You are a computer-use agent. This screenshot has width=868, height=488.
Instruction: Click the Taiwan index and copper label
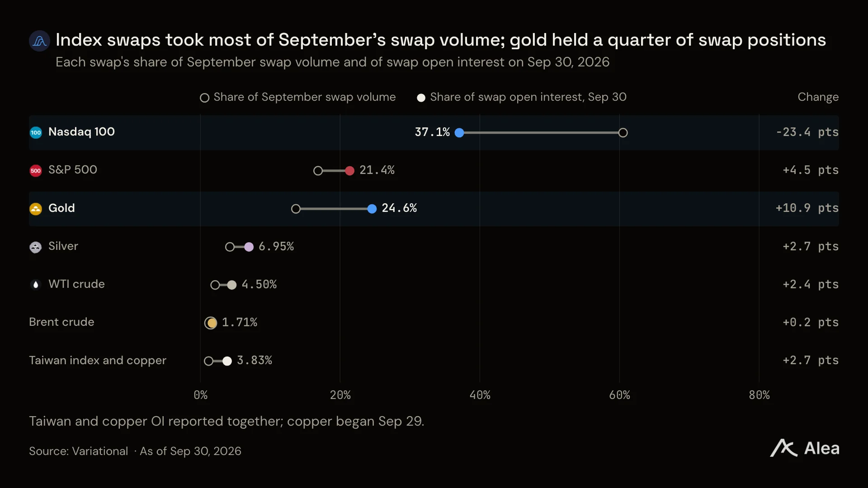coord(98,360)
